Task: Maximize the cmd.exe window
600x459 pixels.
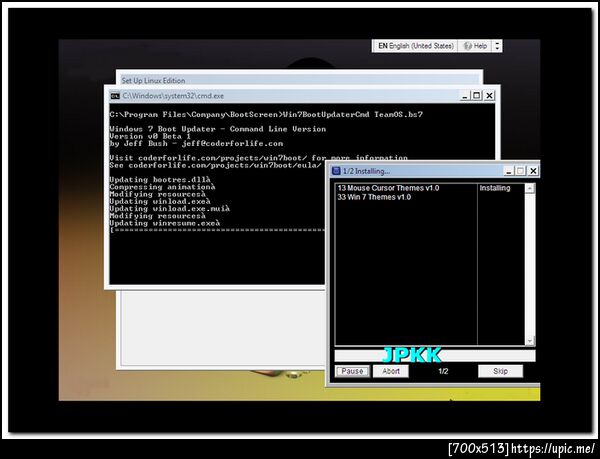Action: pos(477,96)
